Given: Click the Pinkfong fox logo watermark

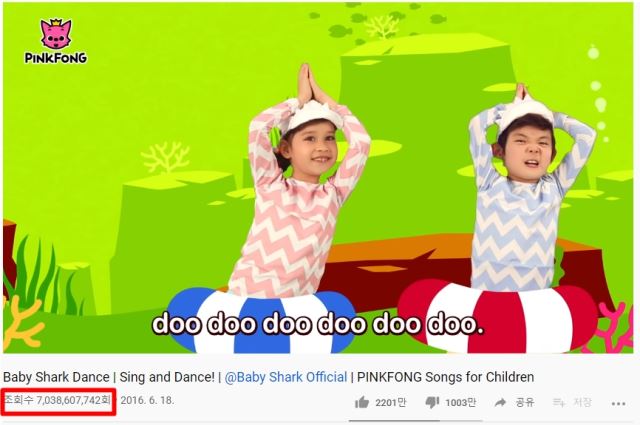Looking at the screenshot, I should tap(56, 41).
